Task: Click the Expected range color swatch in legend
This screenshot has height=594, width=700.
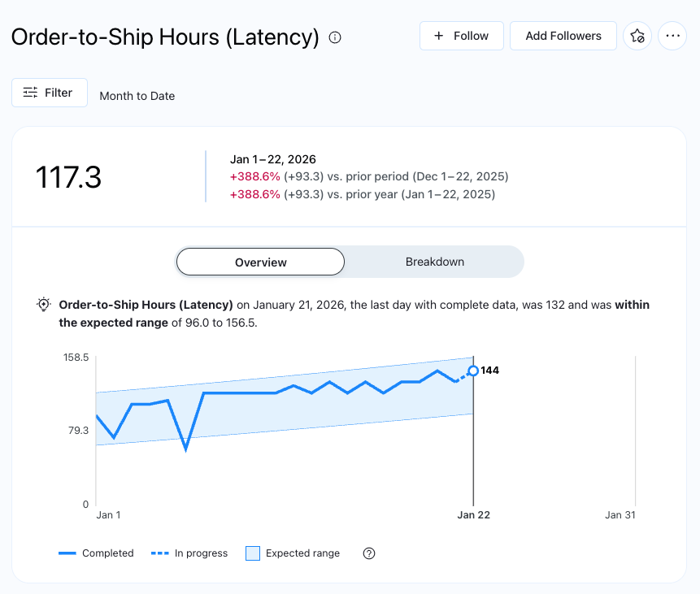Action: click(252, 553)
